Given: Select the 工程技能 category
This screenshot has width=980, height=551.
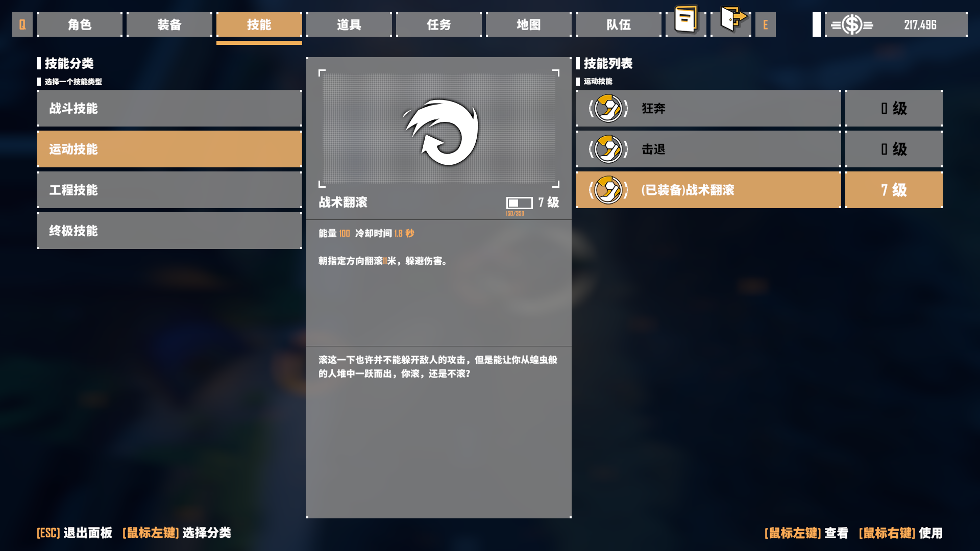Looking at the screenshot, I should click(x=169, y=190).
